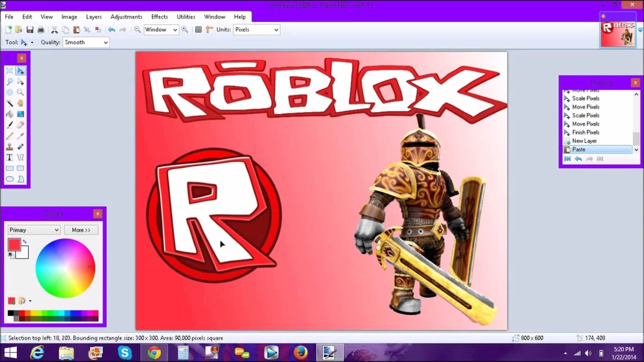Pick a hue on the color wheel
This screenshot has width=644, height=362.
point(65,268)
